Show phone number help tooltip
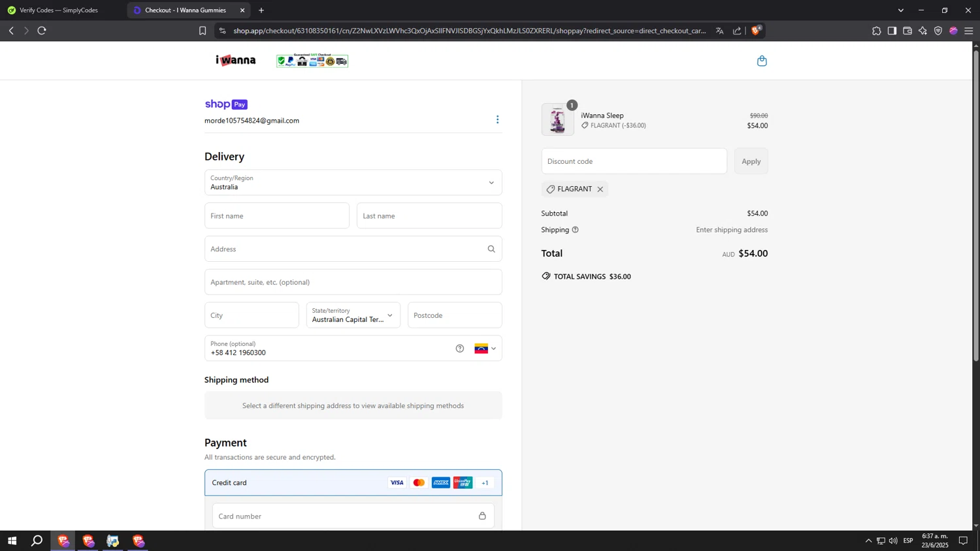Screen dimensions: 980x551 460,349
